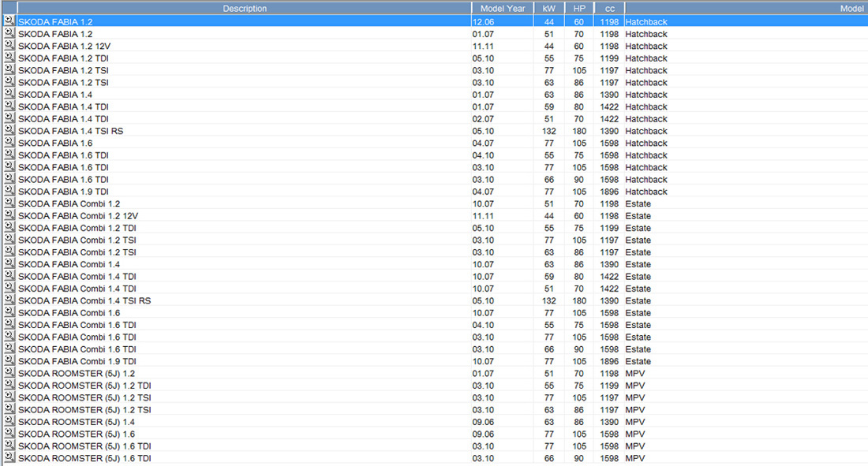Click the Model column header
868x466 pixels.
(x=746, y=9)
